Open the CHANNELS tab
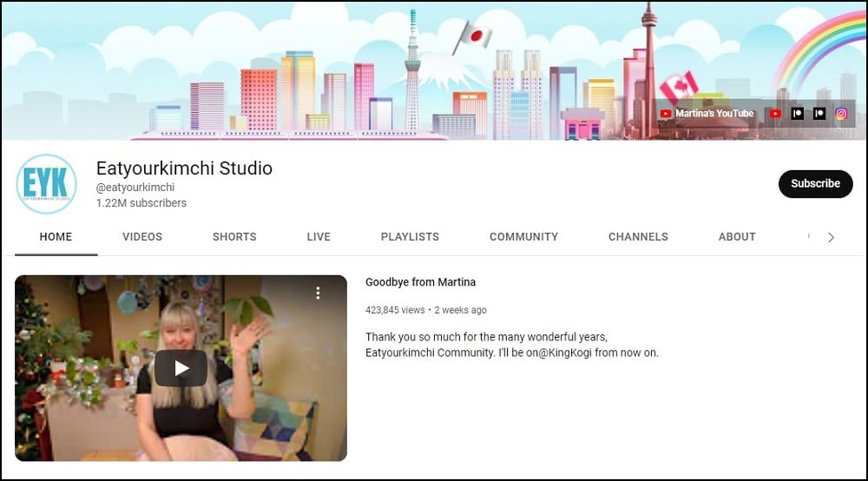The image size is (868, 481). [x=638, y=237]
